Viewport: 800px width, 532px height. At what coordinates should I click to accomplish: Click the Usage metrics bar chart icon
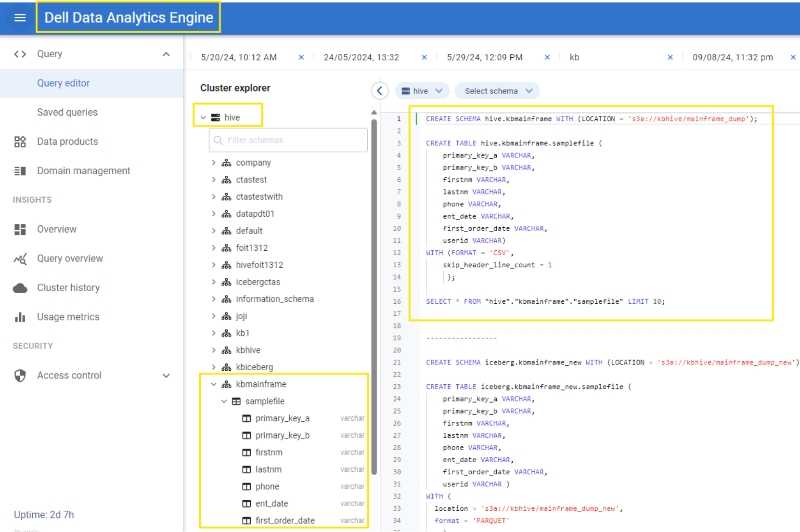(20, 317)
